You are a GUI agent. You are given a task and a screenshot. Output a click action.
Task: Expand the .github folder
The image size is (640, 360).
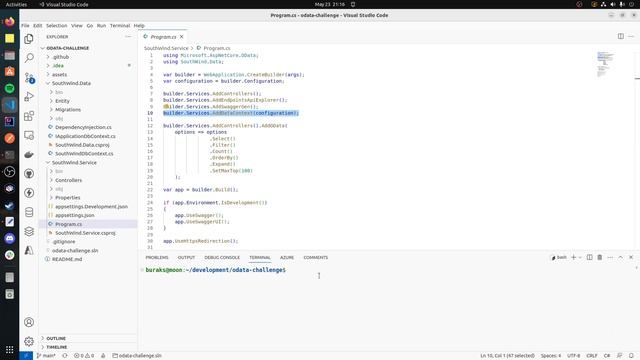tap(60, 57)
